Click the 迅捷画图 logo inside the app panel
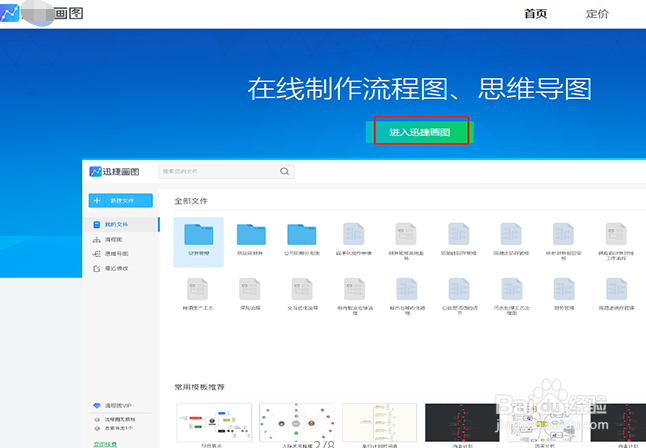The height and width of the screenshot is (448, 646). pyautogui.click(x=114, y=171)
